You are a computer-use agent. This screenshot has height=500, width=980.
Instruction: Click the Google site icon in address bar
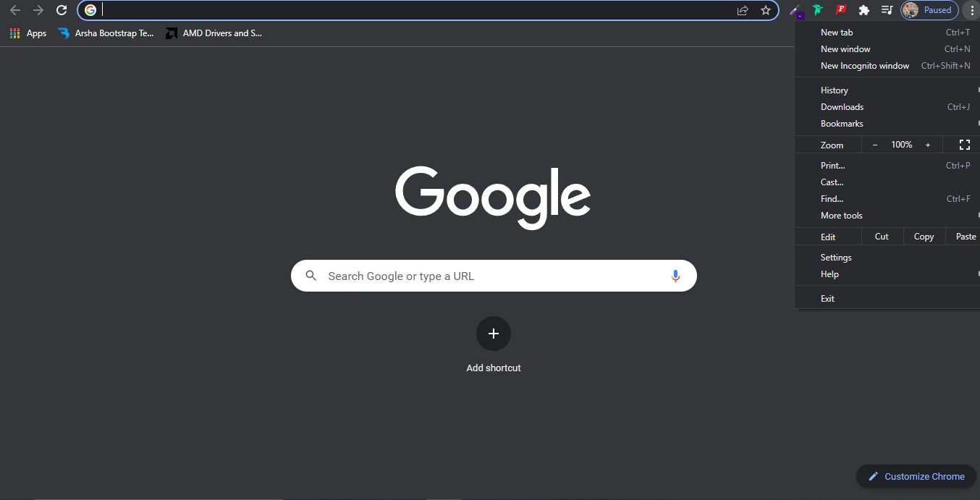pos(90,10)
